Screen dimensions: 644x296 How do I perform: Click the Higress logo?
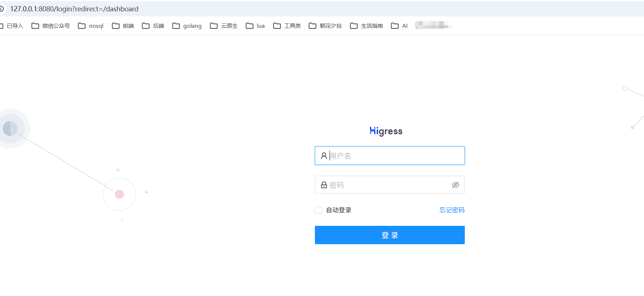pos(386,131)
